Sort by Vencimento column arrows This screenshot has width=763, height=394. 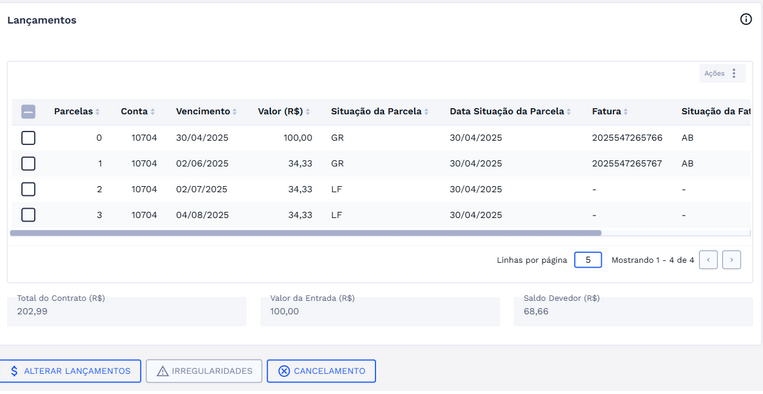[235, 112]
